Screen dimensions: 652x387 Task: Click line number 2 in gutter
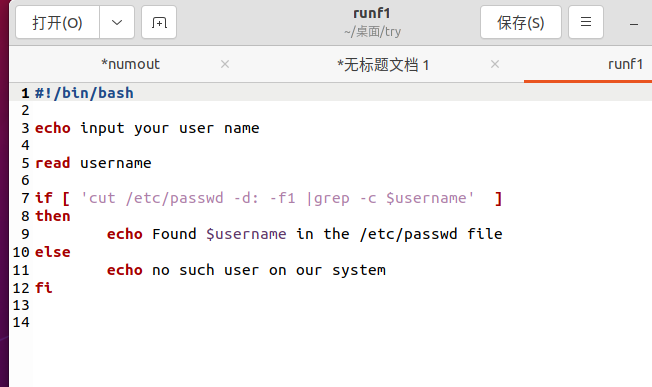25,110
